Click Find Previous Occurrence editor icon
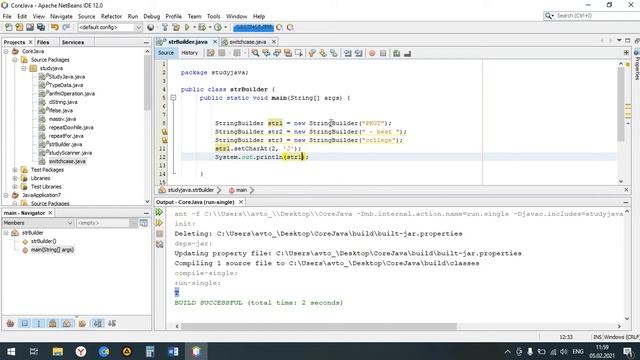 [x=266, y=53]
